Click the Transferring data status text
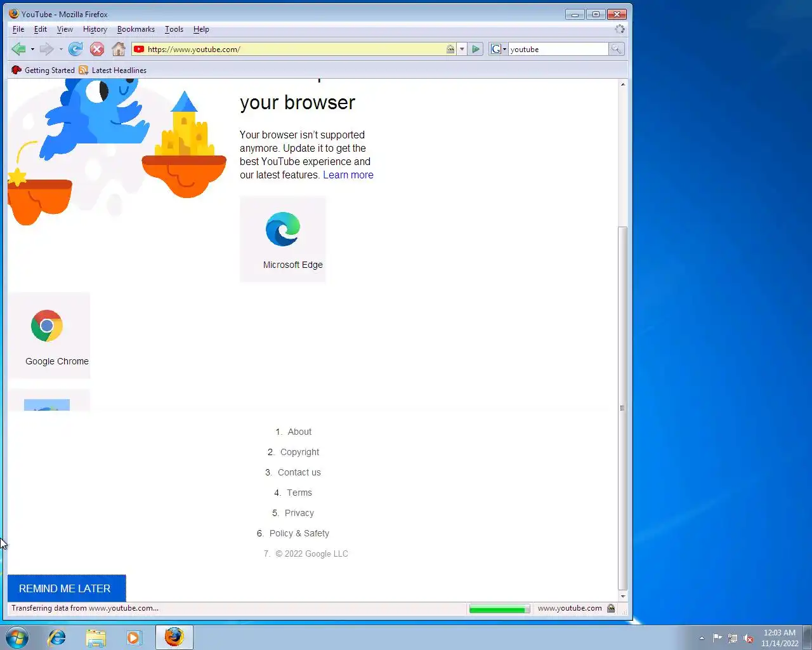This screenshot has width=812, height=650. coord(85,608)
